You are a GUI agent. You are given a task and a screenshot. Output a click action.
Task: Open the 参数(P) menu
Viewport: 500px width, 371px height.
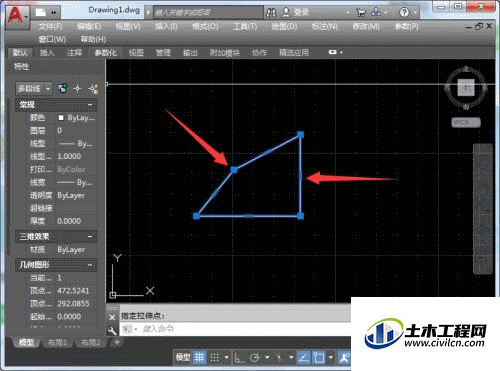coord(406,27)
